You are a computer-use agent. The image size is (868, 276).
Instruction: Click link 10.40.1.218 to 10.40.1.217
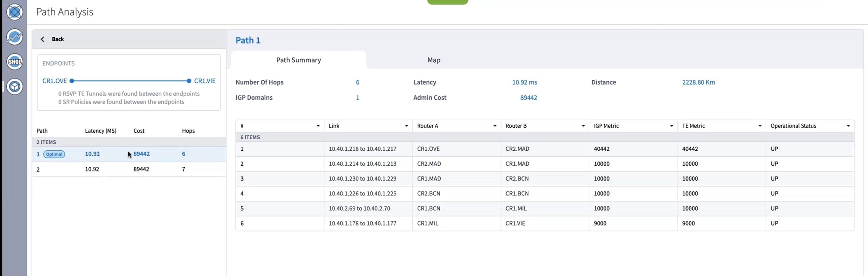click(362, 149)
